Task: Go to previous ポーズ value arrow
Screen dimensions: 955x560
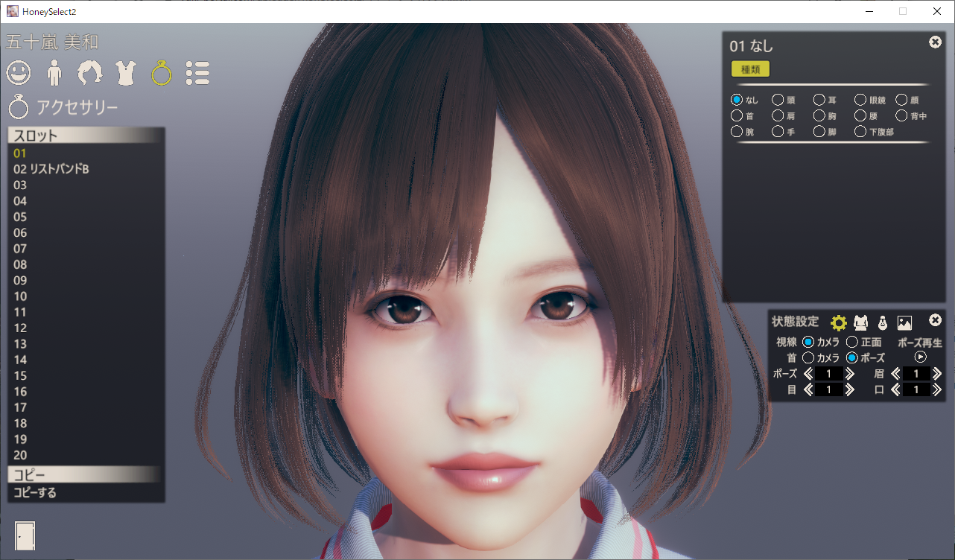Action: coord(808,374)
